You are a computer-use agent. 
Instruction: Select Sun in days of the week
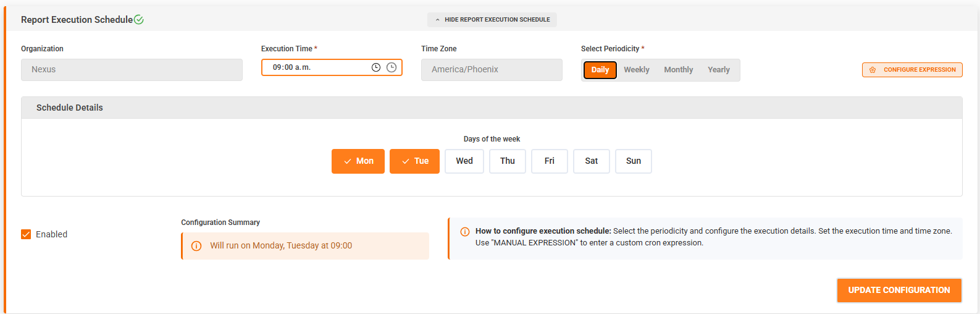pos(634,161)
